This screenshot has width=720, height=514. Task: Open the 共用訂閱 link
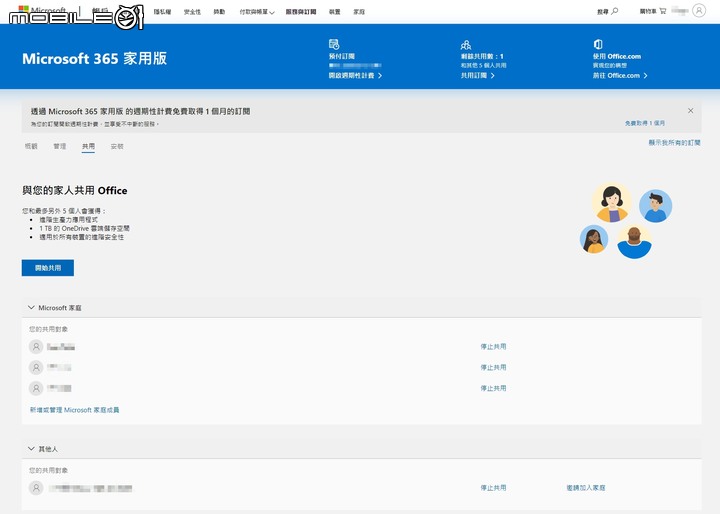[x=478, y=75]
